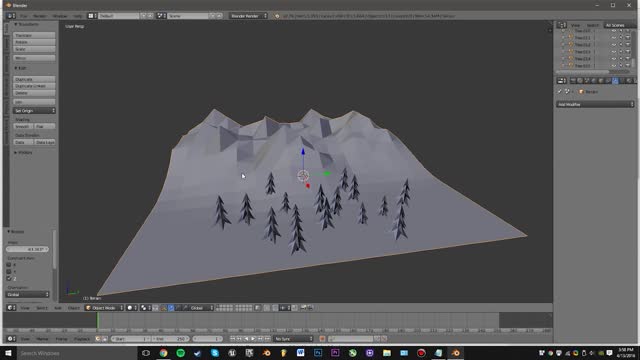Click the timeline End frame field

pyautogui.click(x=170, y=339)
